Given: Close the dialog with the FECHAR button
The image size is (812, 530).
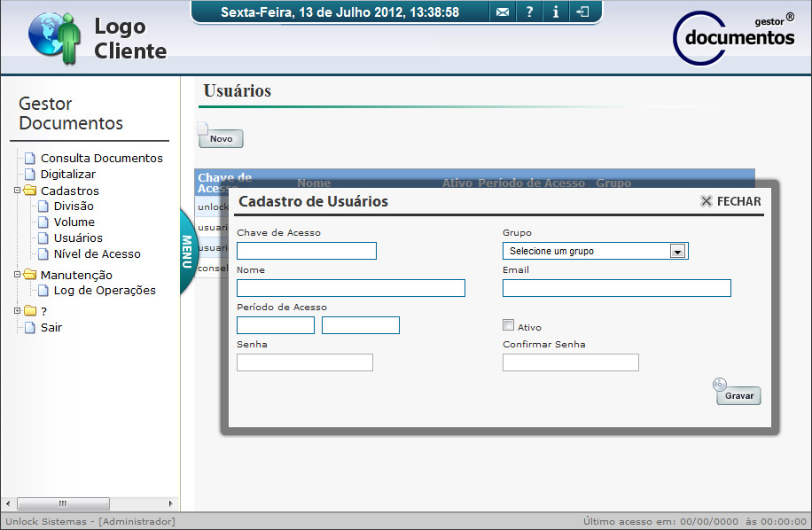Looking at the screenshot, I should pos(730,201).
